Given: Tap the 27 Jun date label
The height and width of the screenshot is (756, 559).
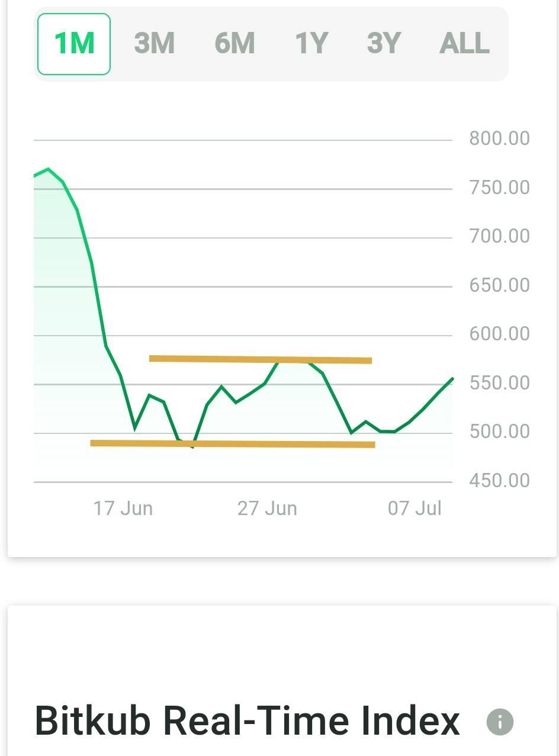Looking at the screenshot, I should click(x=267, y=508).
